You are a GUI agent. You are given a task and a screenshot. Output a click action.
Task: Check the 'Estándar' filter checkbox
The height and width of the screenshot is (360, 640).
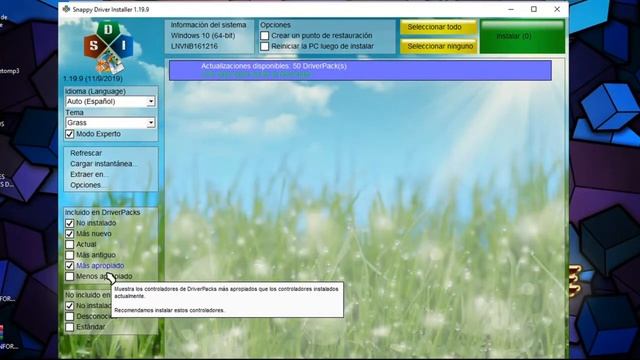69,327
